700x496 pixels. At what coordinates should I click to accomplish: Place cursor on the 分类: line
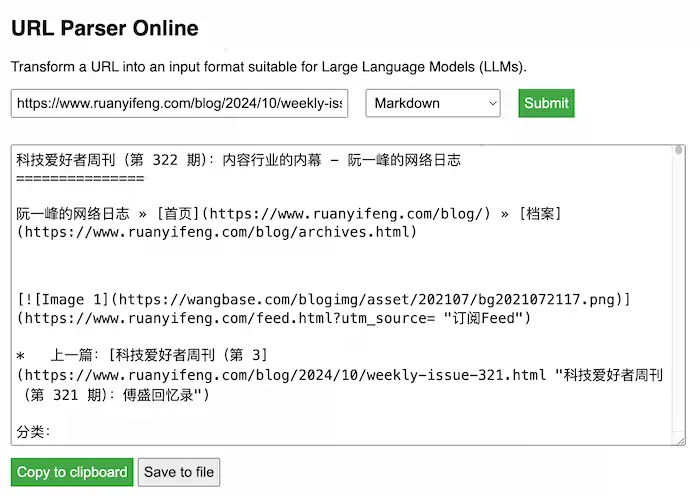coord(34,432)
